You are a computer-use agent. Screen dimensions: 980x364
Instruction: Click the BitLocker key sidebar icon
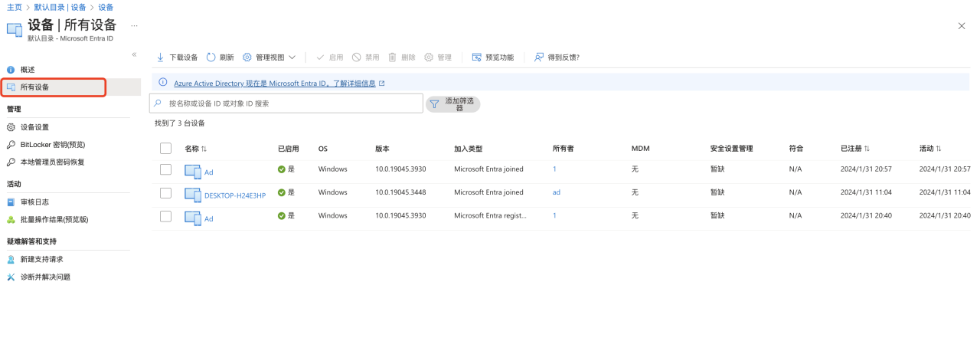(11, 145)
